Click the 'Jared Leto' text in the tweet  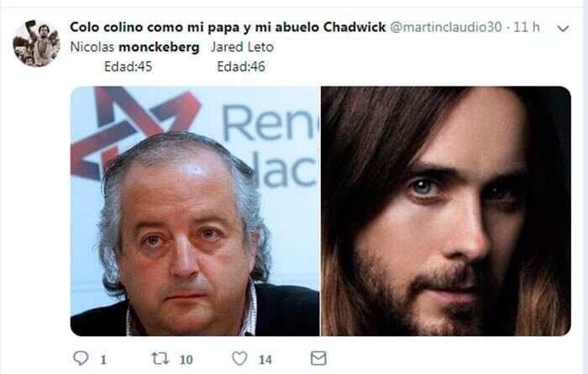pyautogui.click(x=242, y=47)
